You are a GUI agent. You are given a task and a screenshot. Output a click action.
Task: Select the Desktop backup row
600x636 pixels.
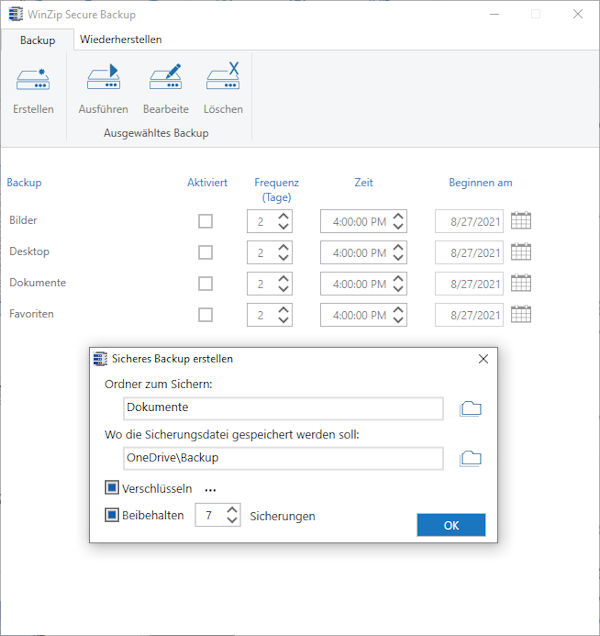(x=29, y=251)
